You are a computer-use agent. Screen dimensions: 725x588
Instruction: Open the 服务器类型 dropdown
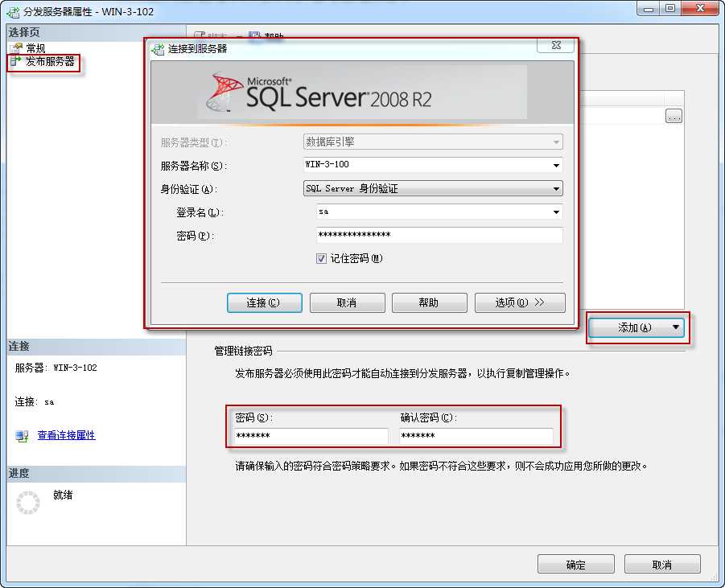433,142
